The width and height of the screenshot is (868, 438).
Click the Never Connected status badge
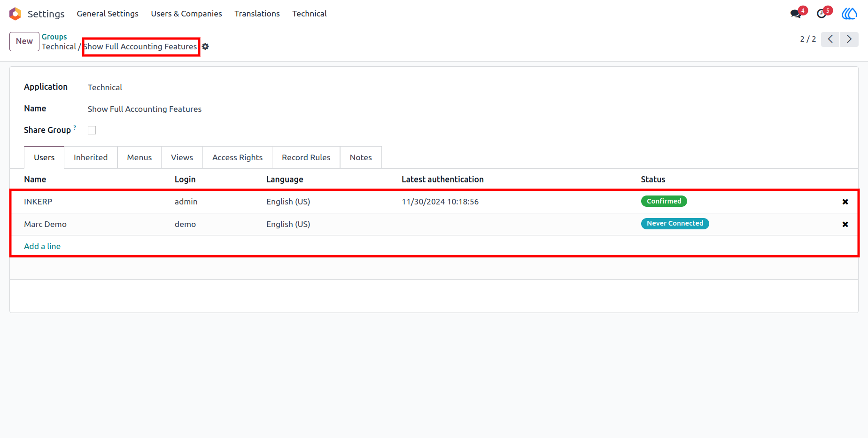pyautogui.click(x=675, y=223)
